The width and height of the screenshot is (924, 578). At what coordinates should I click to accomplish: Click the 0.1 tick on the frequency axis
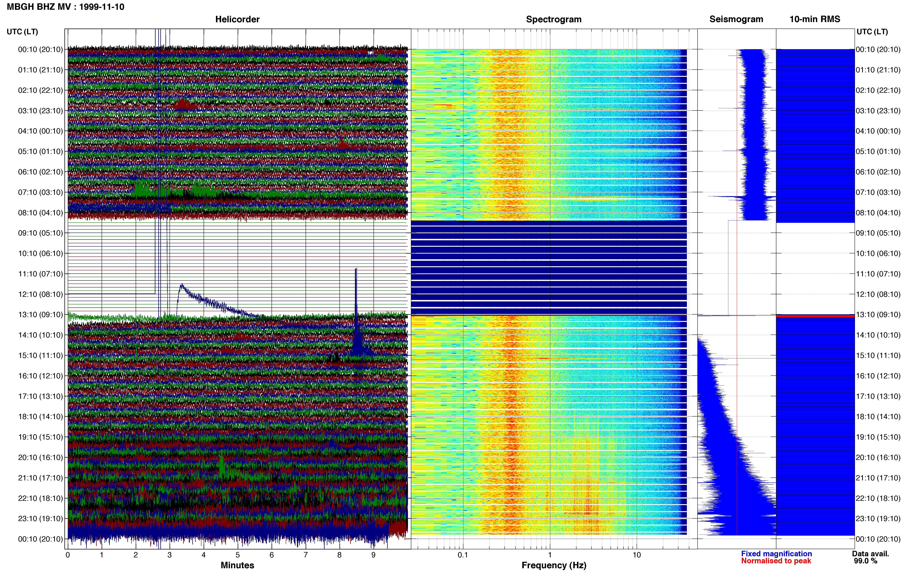coord(463,555)
